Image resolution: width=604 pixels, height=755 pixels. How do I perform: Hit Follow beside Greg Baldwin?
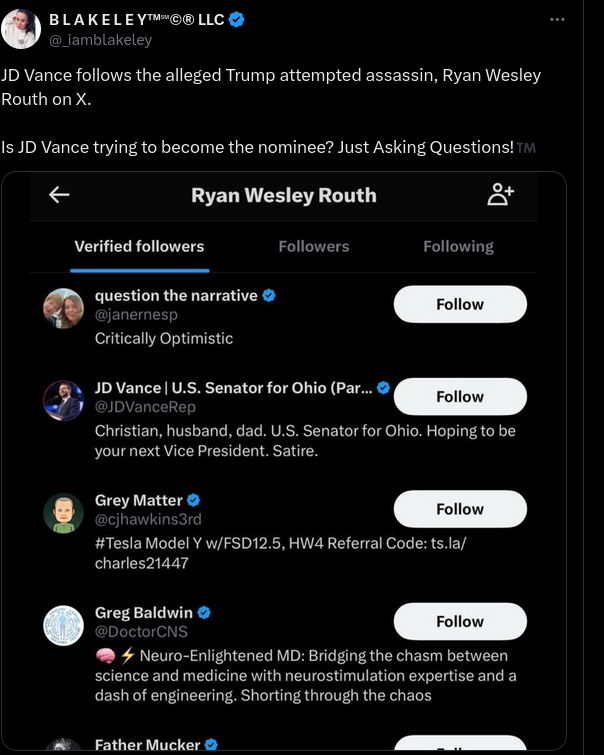point(460,621)
